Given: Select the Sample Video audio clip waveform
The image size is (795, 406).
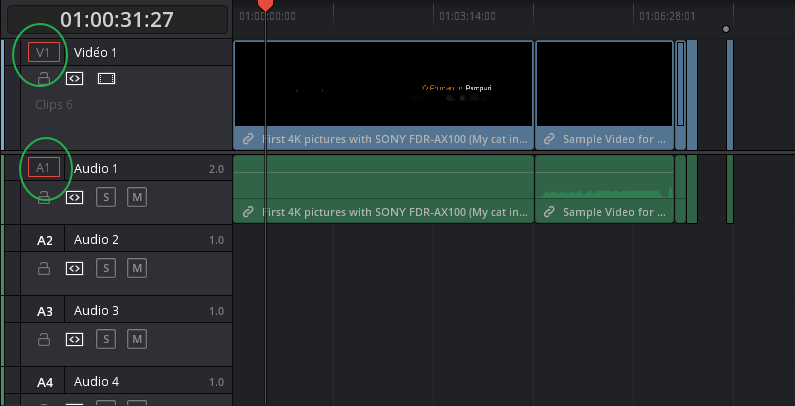Looking at the screenshot, I should 604,193.
